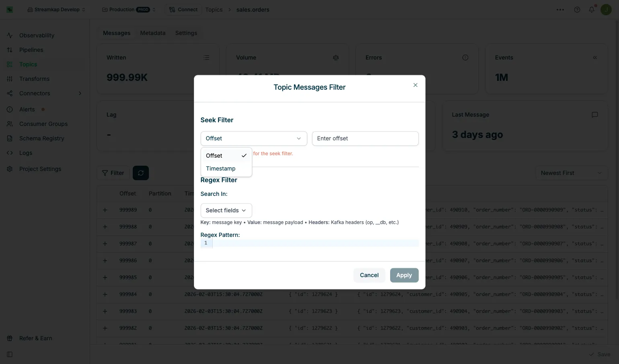Switch to the Settings tab

click(186, 33)
